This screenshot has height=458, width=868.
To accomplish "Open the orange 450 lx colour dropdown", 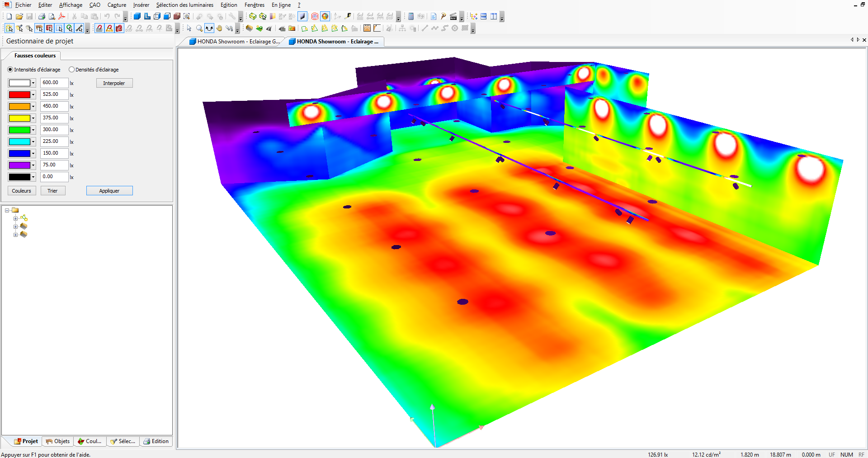I will 33,107.
